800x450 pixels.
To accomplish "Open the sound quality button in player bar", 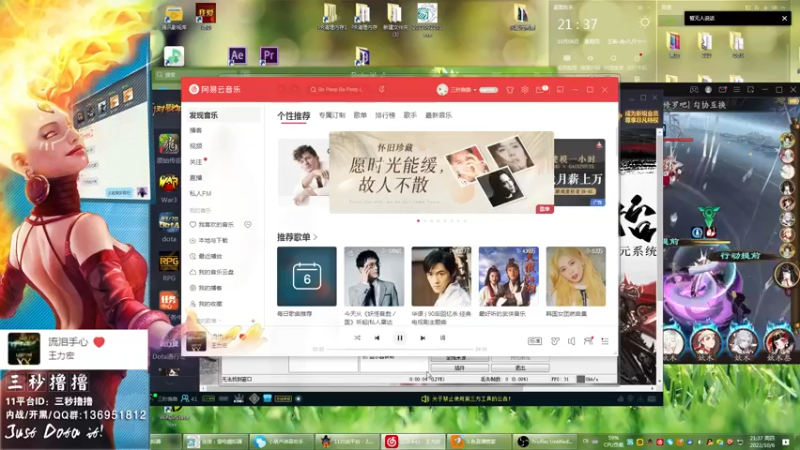I will click(x=535, y=341).
